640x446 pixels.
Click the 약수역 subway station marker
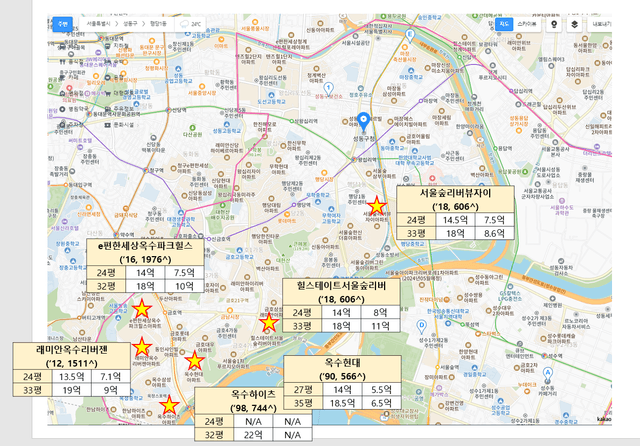tap(116, 235)
